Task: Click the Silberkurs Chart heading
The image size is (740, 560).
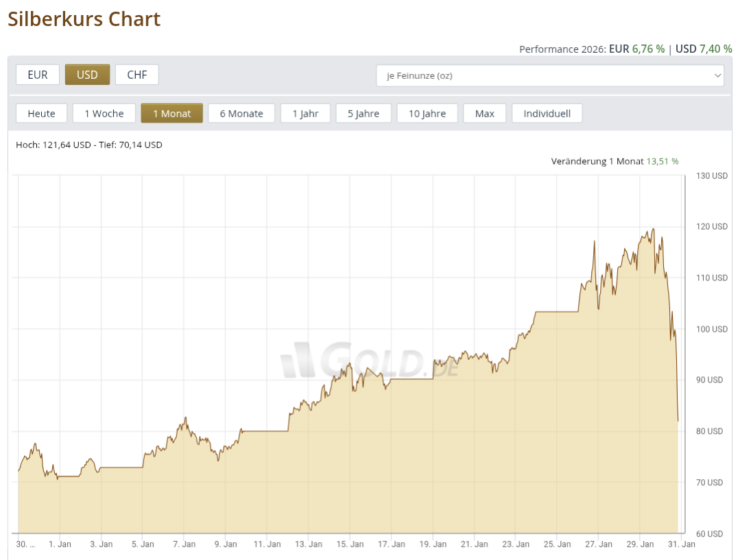Action: pyautogui.click(x=84, y=19)
